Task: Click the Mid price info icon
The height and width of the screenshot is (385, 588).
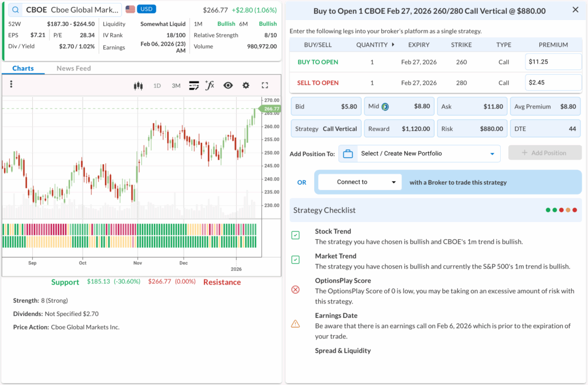Action: tap(385, 107)
